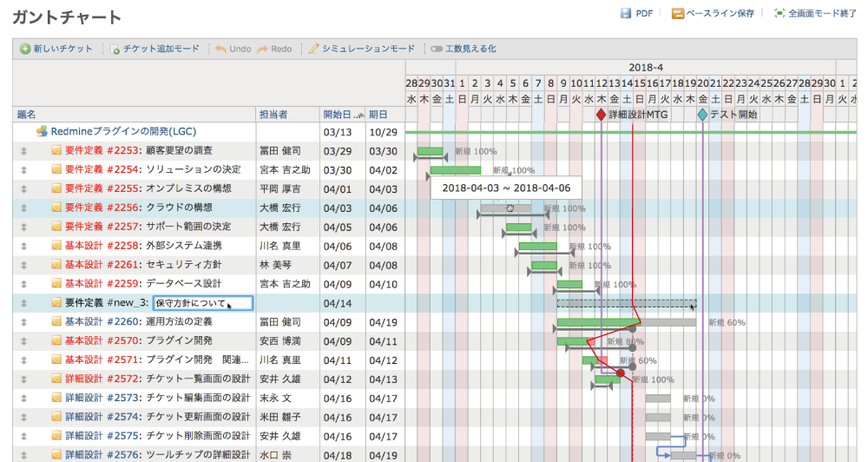Click reorder handle of row #2255
This screenshot has height=462, width=868.
click(x=23, y=189)
